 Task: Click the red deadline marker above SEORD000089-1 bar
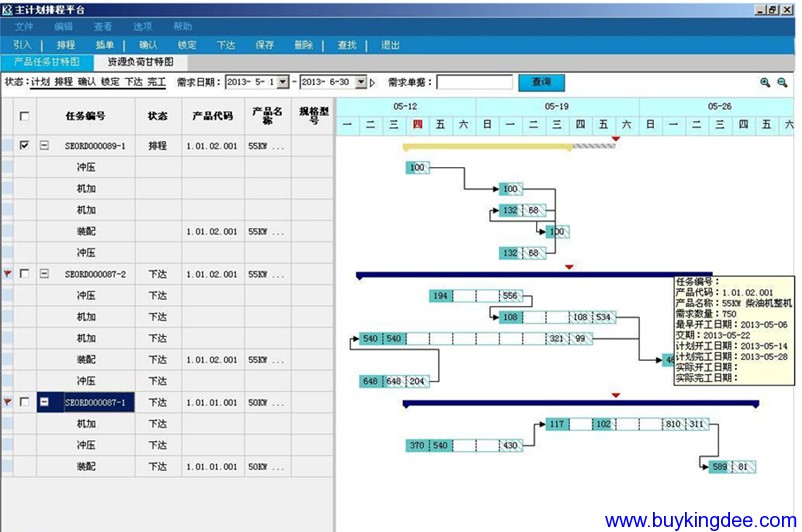click(616, 139)
